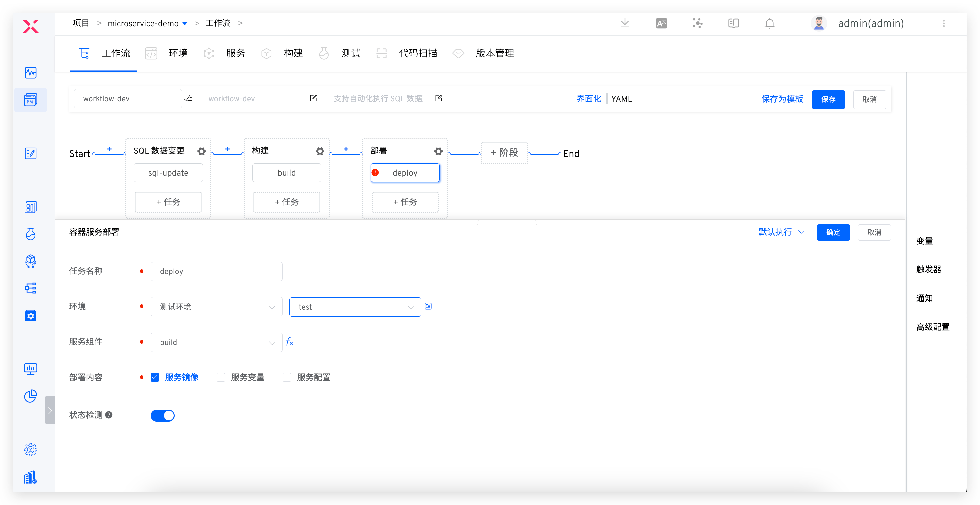Select the 工作流 tab
The image size is (980, 505).
tap(104, 53)
